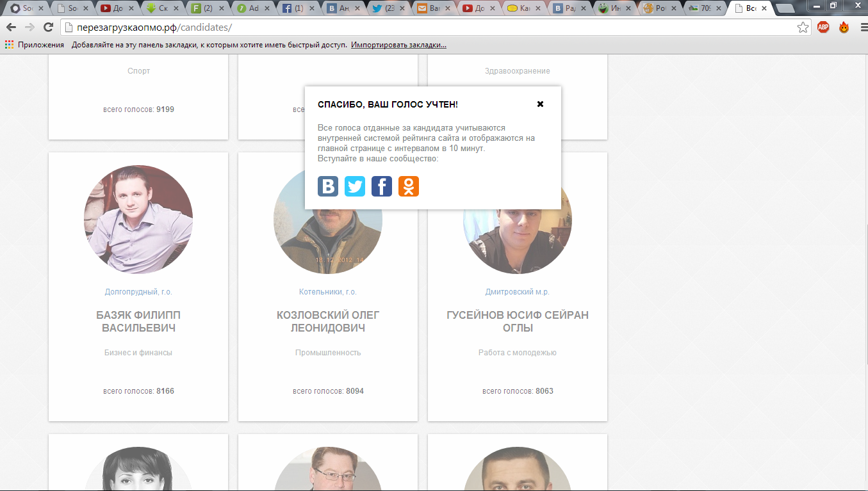This screenshot has height=491, width=868.
Task: Open the VKontakte community icon in popup
Action: point(328,186)
